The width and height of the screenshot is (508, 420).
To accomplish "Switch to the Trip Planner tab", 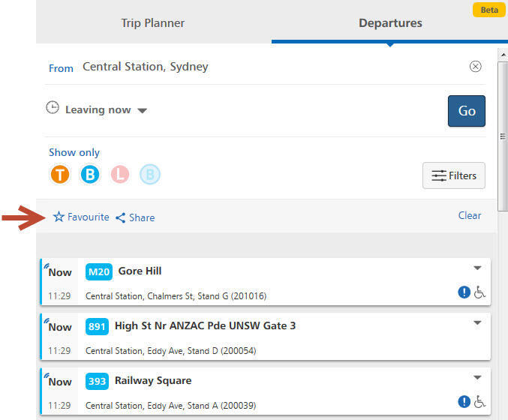I will click(152, 23).
